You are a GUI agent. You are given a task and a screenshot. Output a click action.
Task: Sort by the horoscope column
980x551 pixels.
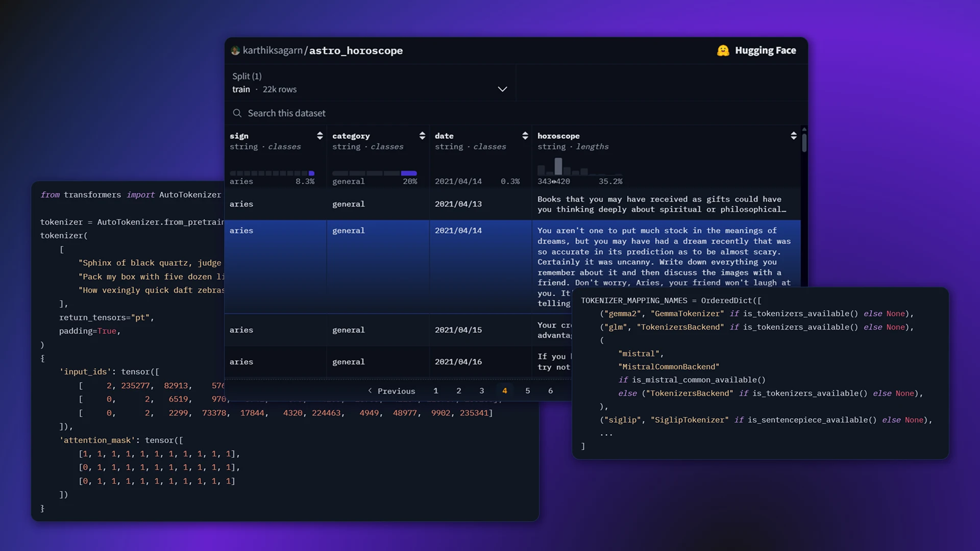[793, 136]
